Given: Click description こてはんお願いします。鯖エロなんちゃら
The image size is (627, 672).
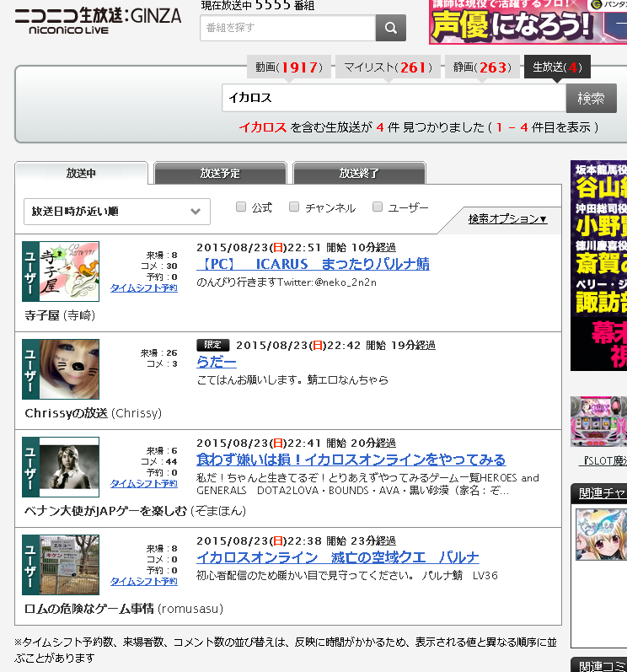Looking at the screenshot, I should [292, 379].
